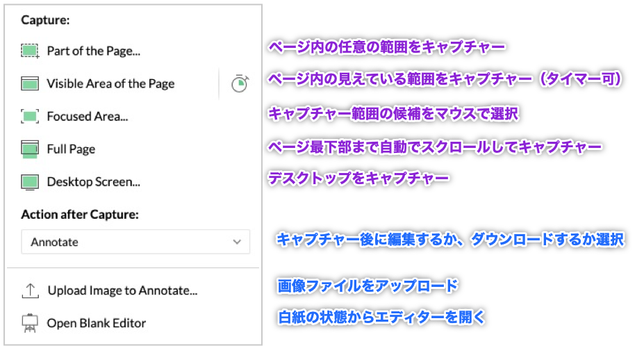Click the blank editor easel icon
This screenshot has width=644, height=355.
tap(30, 323)
